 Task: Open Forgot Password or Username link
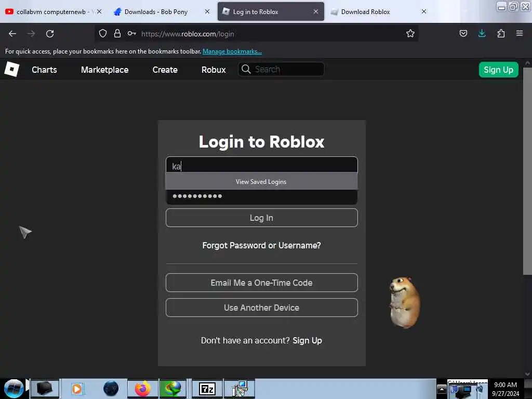pyautogui.click(x=262, y=245)
